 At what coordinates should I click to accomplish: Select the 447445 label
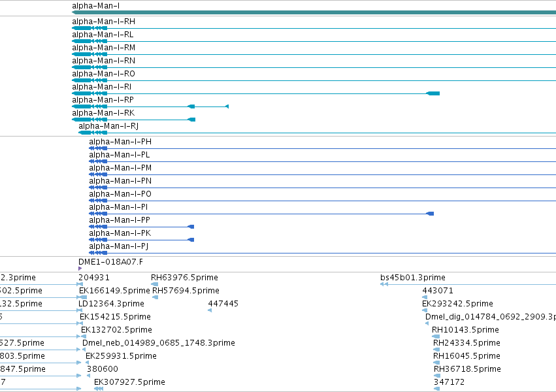click(x=223, y=304)
